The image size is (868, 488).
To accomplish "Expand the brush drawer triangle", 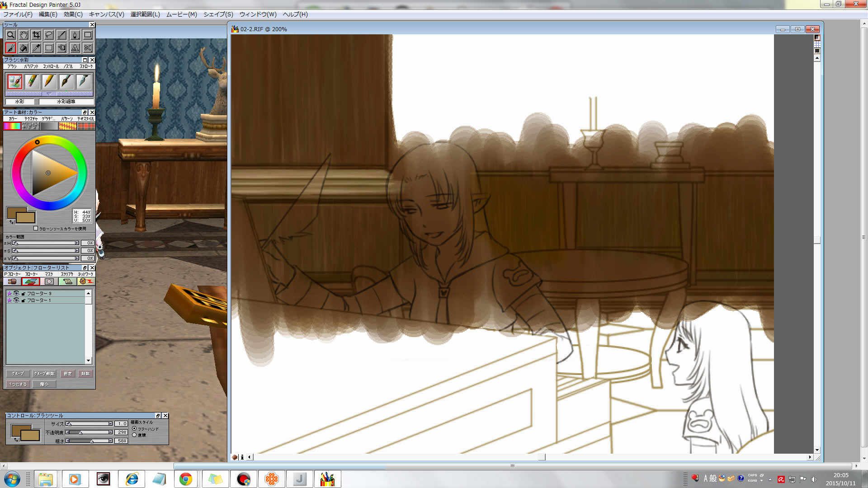I will (x=49, y=94).
